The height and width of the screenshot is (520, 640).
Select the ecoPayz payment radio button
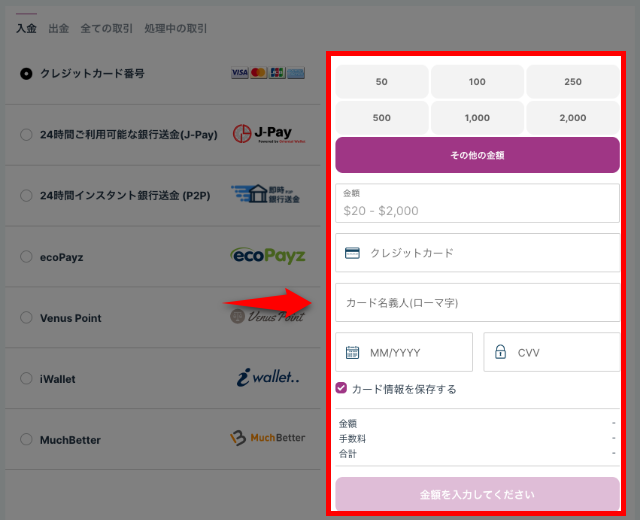click(x=26, y=257)
